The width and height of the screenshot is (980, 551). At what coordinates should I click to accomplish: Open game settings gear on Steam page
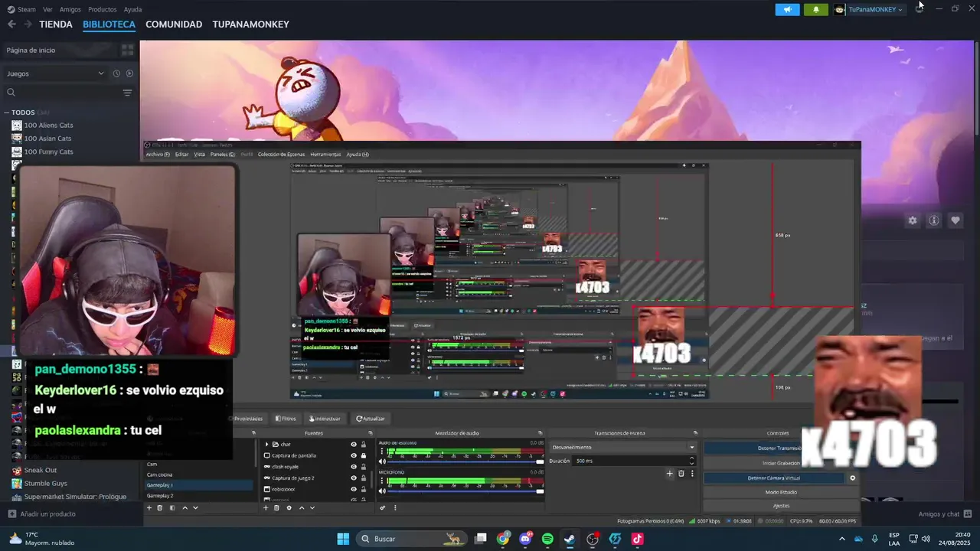coord(912,220)
